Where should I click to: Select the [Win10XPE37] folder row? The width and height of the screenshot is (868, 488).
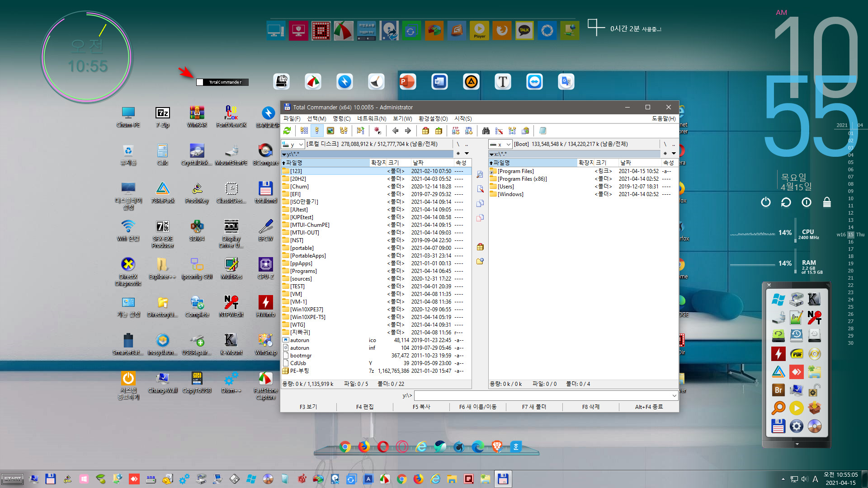tap(376, 310)
